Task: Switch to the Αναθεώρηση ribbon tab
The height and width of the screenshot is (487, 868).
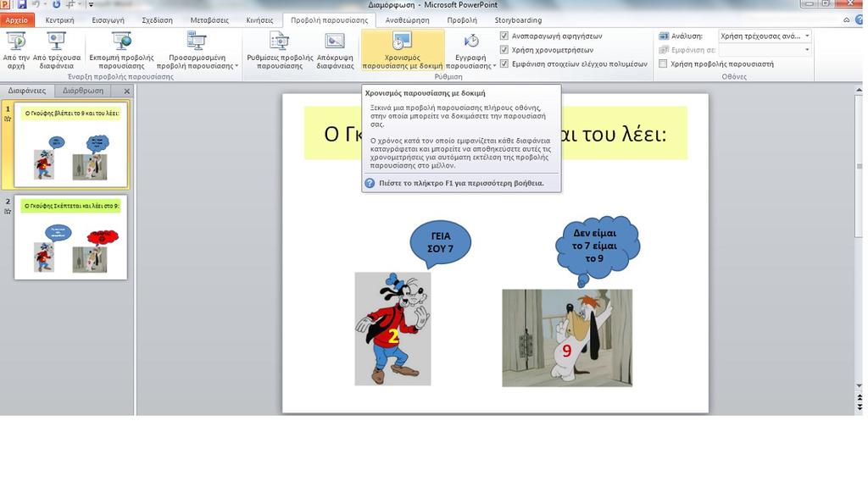Action: point(407,20)
